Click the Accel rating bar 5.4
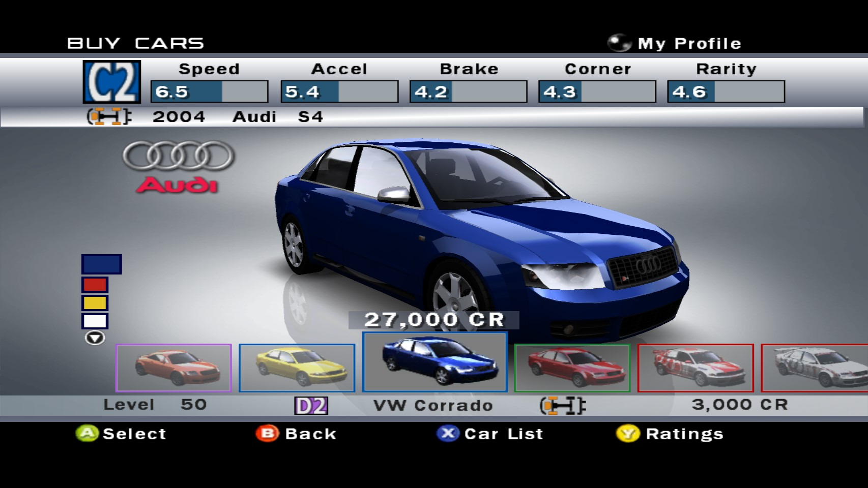This screenshot has height=488, width=868. click(339, 91)
